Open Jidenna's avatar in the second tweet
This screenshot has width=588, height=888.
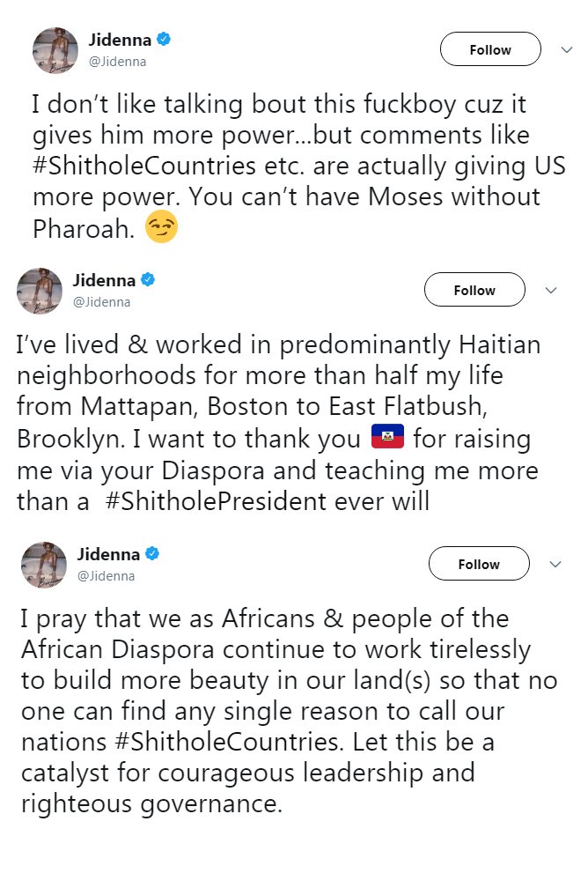(x=40, y=291)
